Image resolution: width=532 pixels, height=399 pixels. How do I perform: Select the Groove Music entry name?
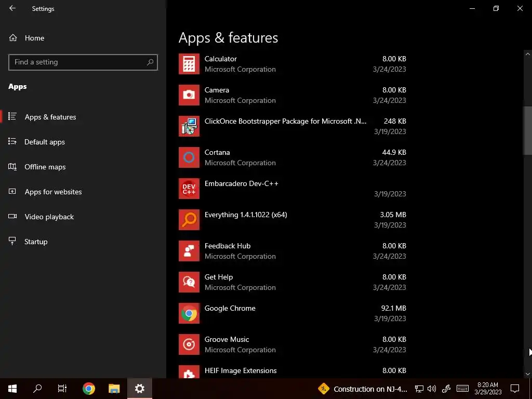coord(227,340)
